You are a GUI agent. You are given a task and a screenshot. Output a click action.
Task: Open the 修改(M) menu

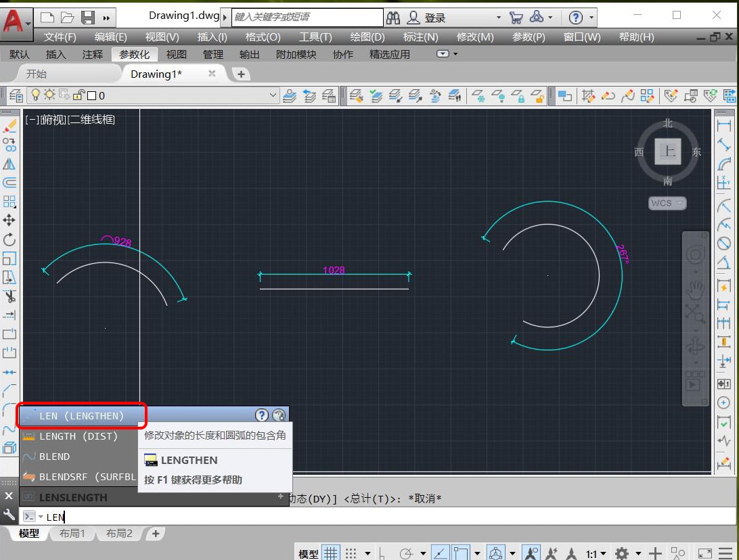click(x=475, y=37)
